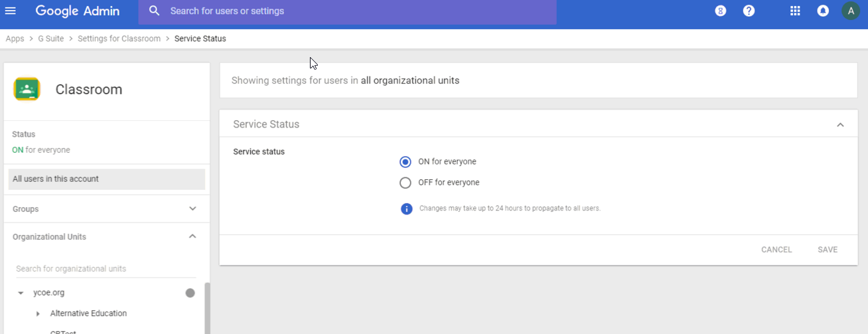Select the ycoe.org organizational unit
Viewport: 868px width, 334px height.
coord(48,293)
